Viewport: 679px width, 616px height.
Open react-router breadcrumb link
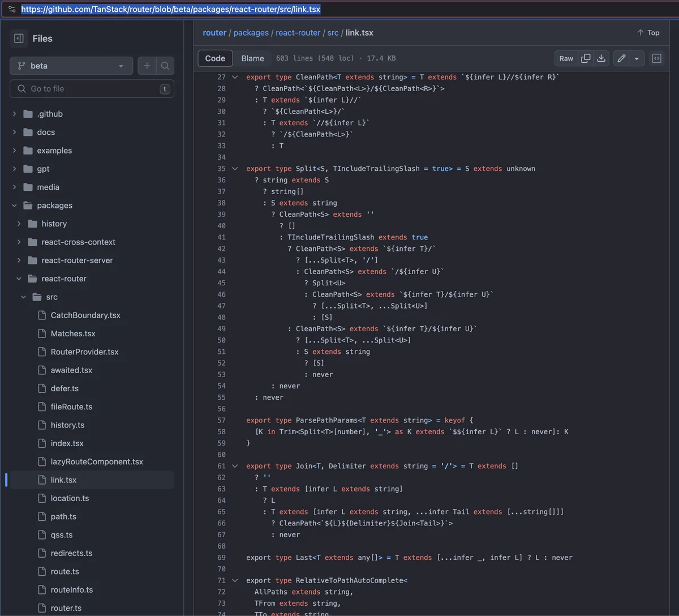[298, 33]
